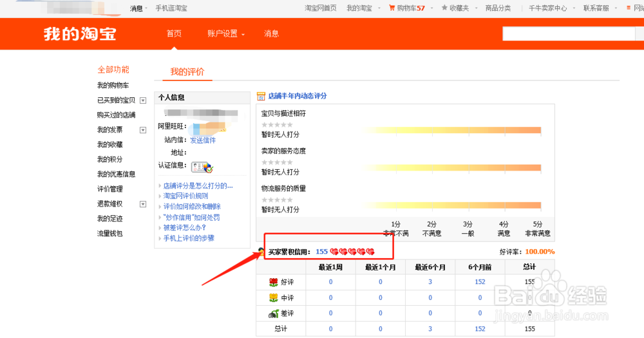The height and width of the screenshot is (338, 644).
Task: Click the yellow flower icon for 中评
Action: (x=274, y=297)
